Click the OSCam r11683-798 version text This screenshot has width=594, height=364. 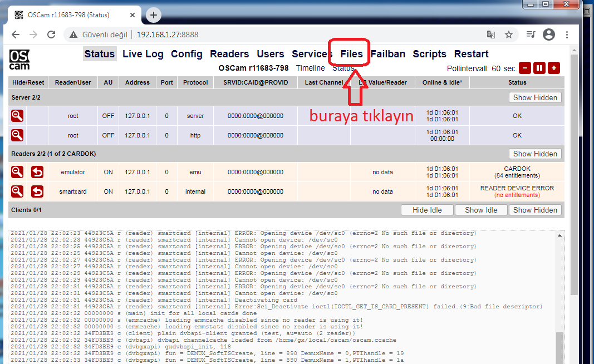click(x=253, y=68)
